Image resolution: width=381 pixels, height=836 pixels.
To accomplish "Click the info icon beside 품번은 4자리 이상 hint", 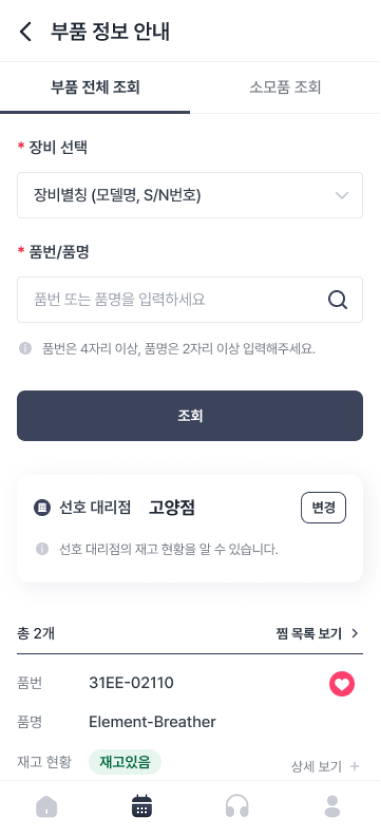I will pyautogui.click(x=25, y=349).
